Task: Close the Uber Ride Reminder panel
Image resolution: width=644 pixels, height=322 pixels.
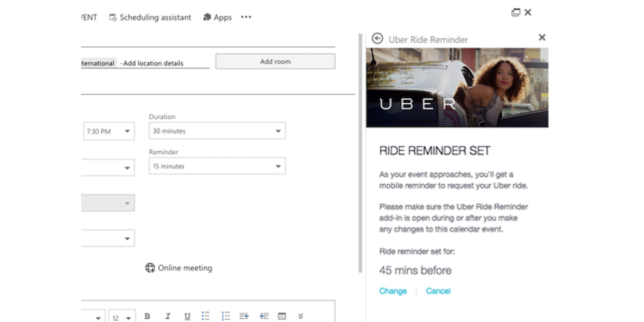Action: (x=542, y=37)
